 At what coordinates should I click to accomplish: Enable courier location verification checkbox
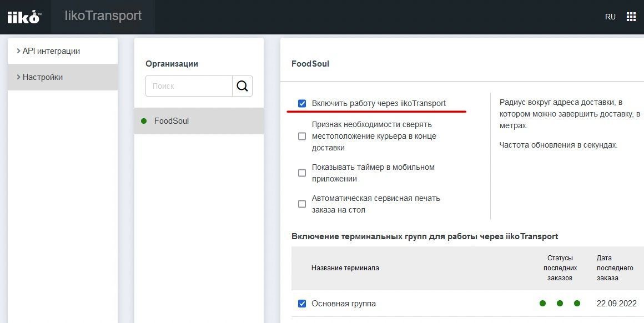coord(302,136)
